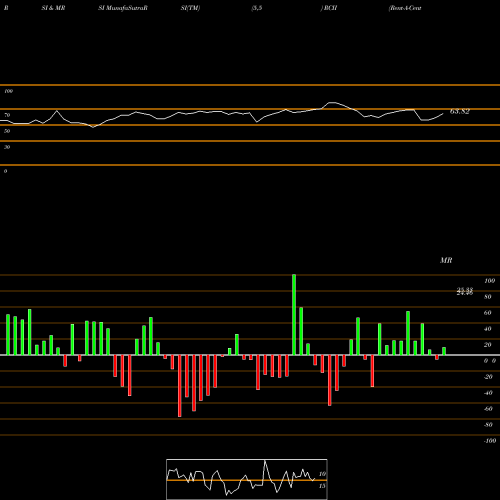Click the MR axis label 40

click(488, 329)
